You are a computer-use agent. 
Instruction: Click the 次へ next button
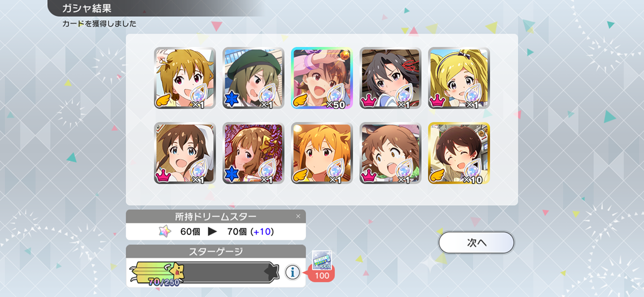tap(477, 242)
